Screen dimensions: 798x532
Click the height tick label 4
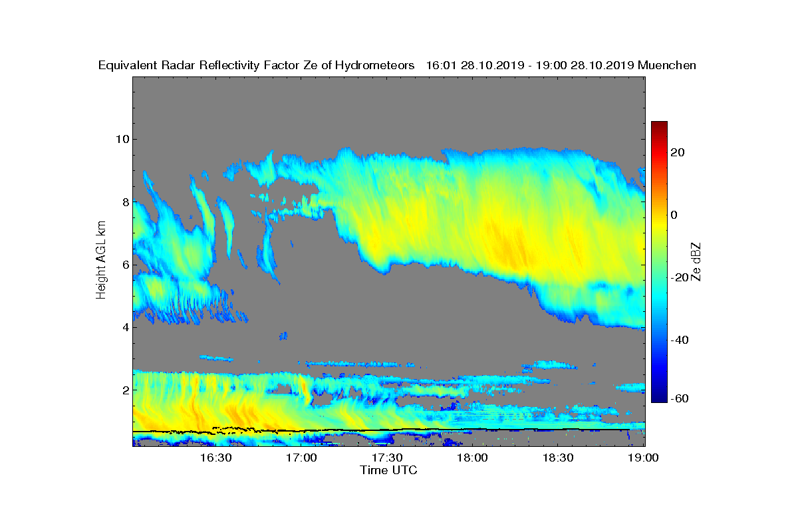(x=124, y=327)
